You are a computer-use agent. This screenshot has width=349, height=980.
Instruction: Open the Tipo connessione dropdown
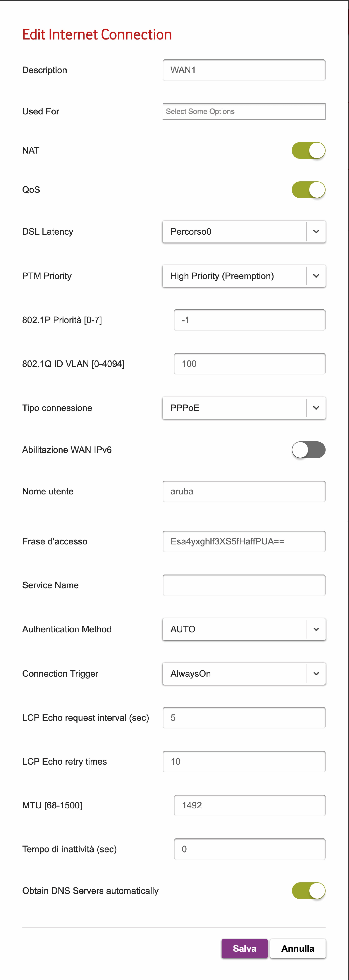click(x=244, y=408)
